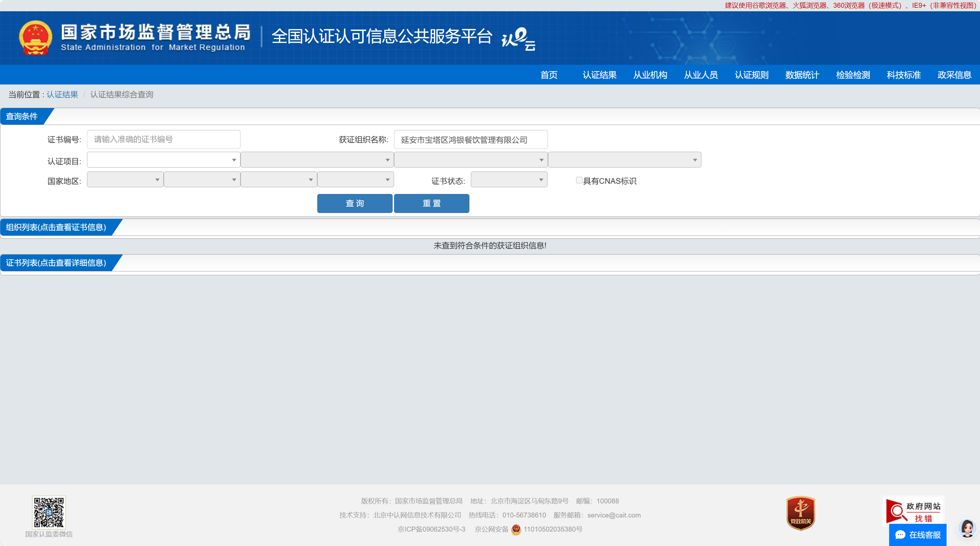Open the 国家认监委微信 QR code
The width and height of the screenshot is (980, 546).
pos(49,512)
